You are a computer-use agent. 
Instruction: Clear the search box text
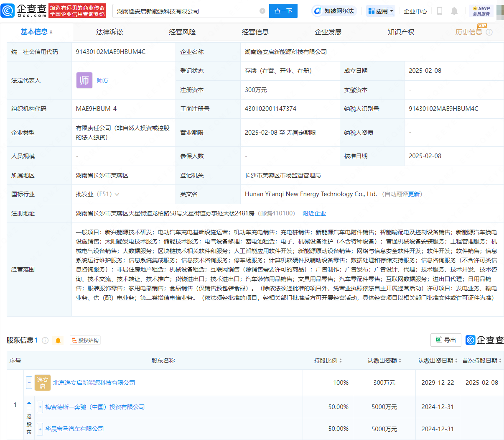pos(262,11)
